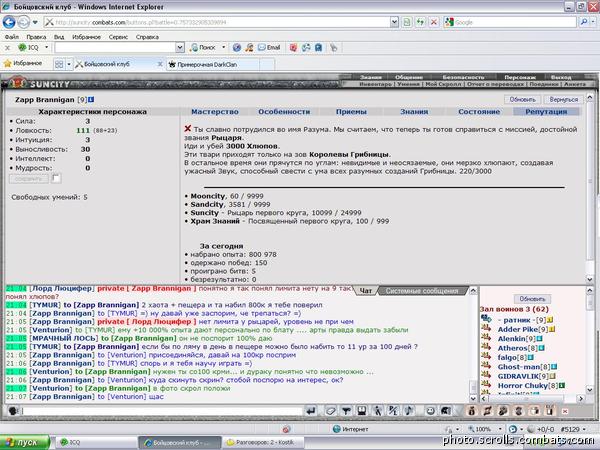Click the ICQ contact person icon
This screenshot has width=600, height=450.
click(249, 47)
